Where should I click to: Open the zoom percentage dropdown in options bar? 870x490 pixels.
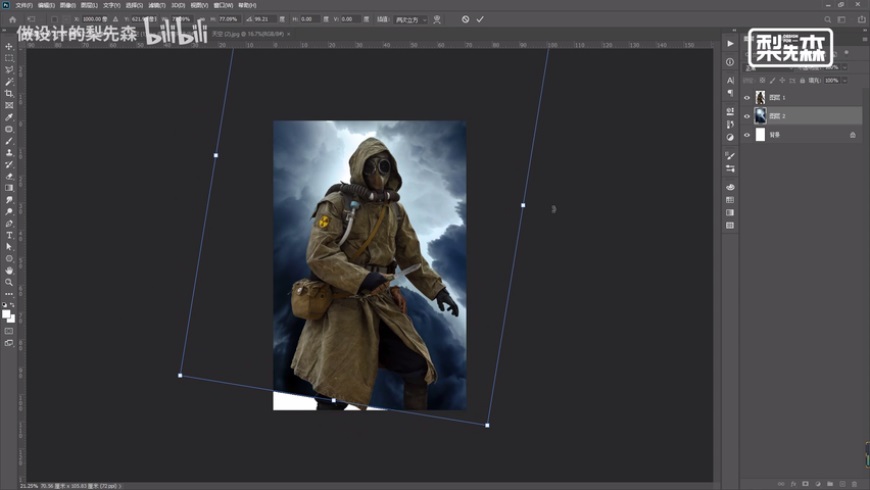pos(228,19)
